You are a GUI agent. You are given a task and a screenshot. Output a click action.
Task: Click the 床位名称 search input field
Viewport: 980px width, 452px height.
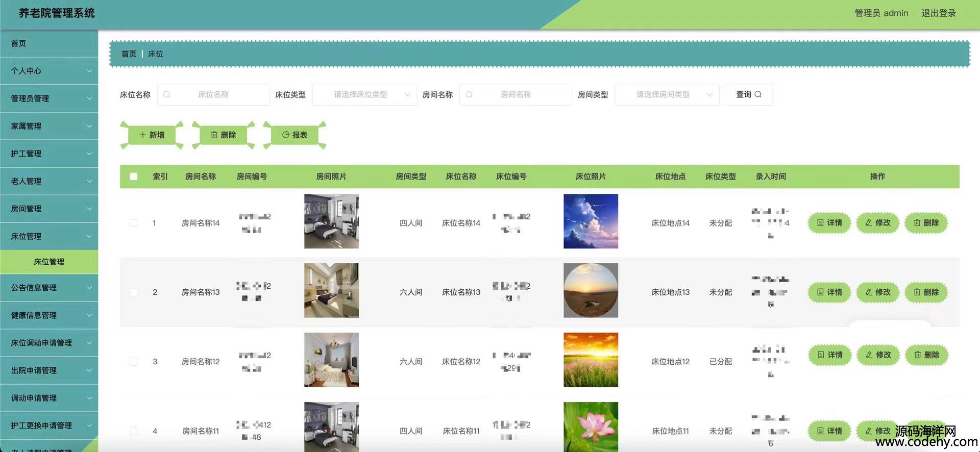pyautogui.click(x=213, y=94)
